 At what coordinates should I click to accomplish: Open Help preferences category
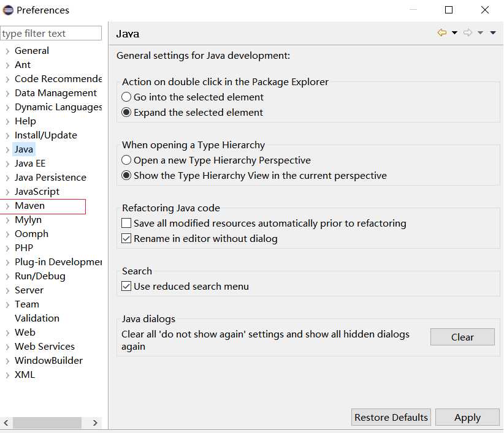tap(25, 121)
